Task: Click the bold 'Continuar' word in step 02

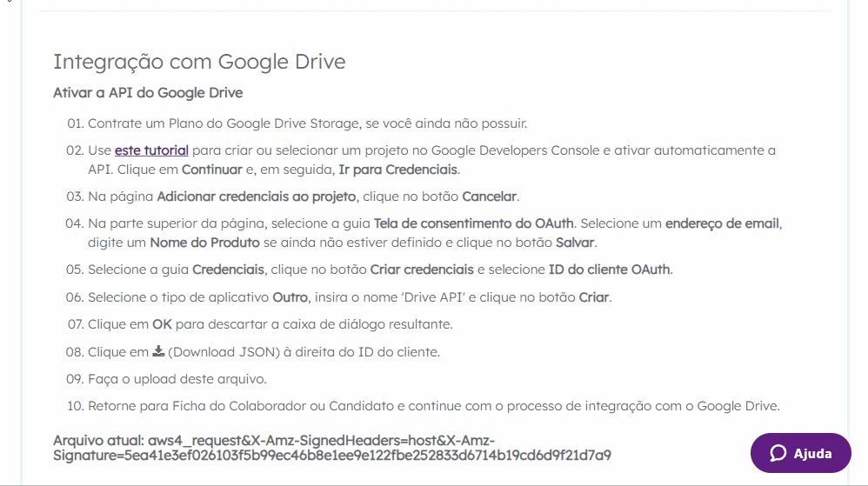Action: pos(212,170)
